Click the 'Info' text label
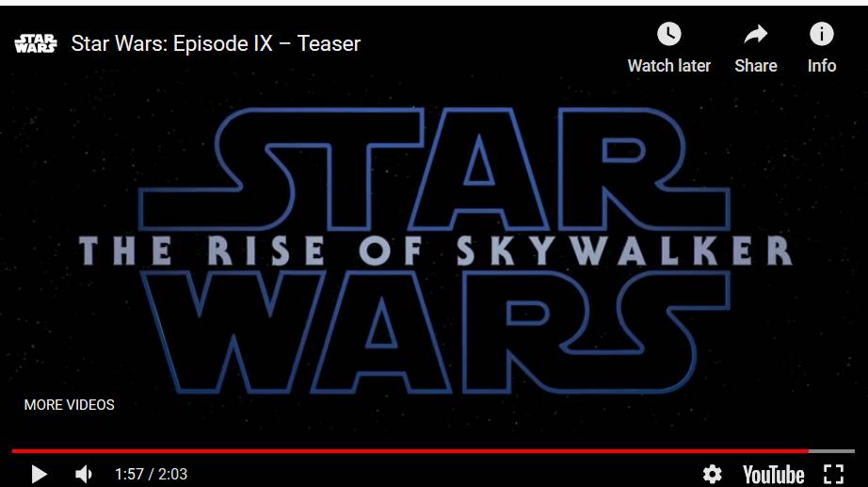Viewport: 868px width, 487px height. pos(822,66)
